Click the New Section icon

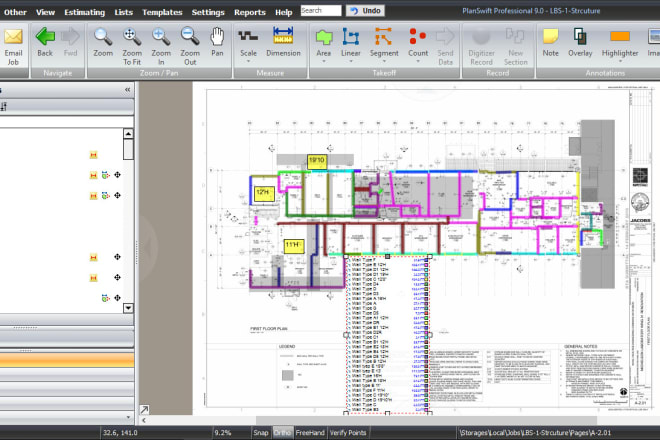pyautogui.click(x=515, y=37)
